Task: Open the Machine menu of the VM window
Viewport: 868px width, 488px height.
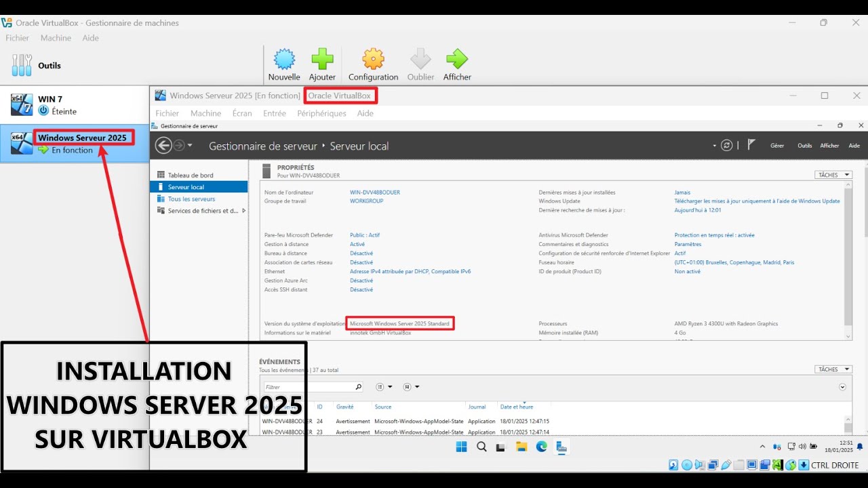Action: pos(205,113)
